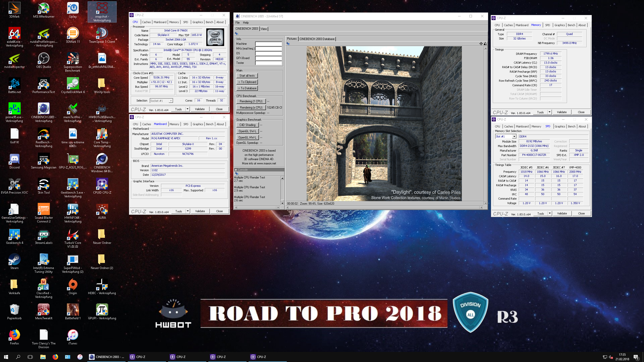Click the picture viewer move/pan icon
This screenshot has height=362, width=644.
pos(481,44)
